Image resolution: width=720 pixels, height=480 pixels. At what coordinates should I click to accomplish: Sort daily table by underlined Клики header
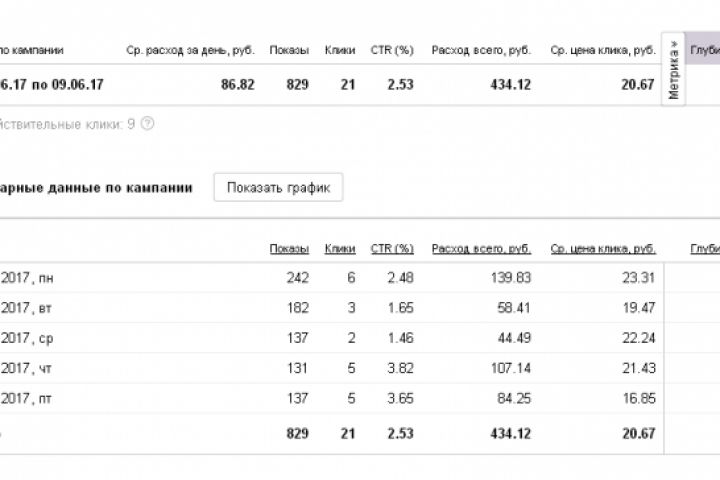340,249
